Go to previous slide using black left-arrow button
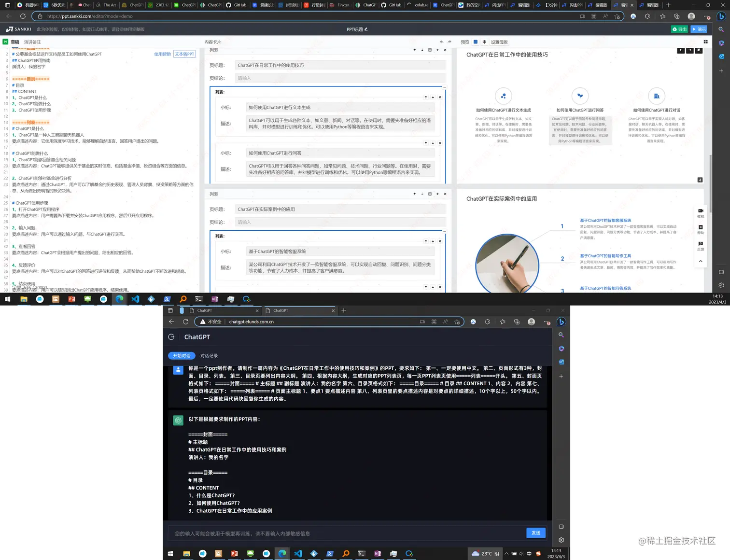The image size is (730, 560). [x=681, y=50]
